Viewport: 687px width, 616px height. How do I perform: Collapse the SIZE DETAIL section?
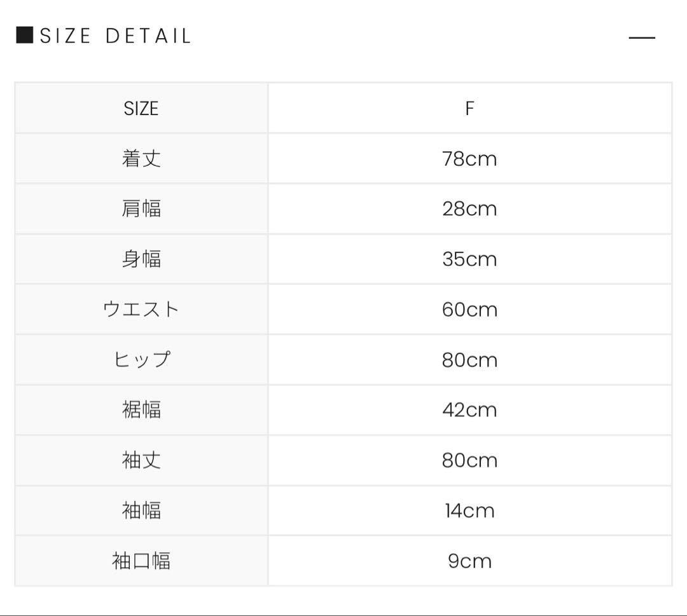(641, 38)
